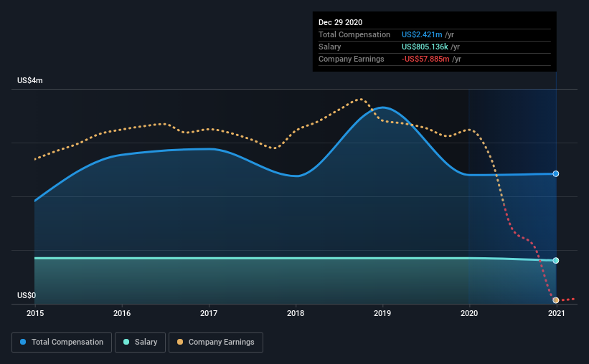Click the US$805.136k salary value
Viewport: 589px width, 364px height.
(425, 47)
